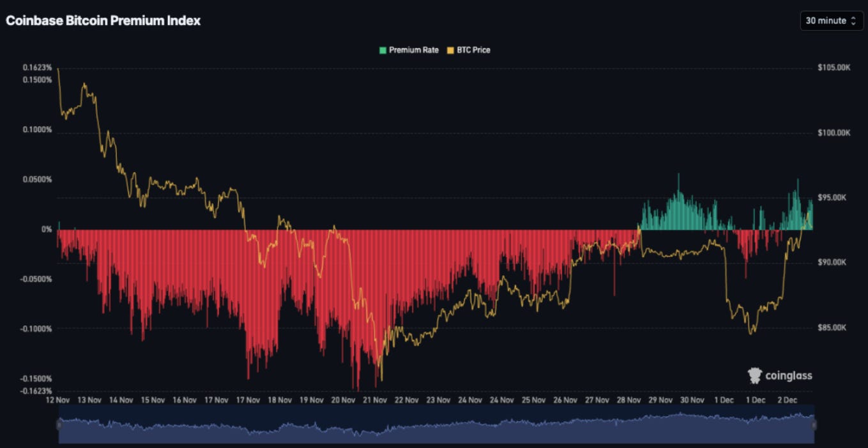Click the 21 Nov date label
The height and width of the screenshot is (448, 868).
pyautogui.click(x=375, y=400)
